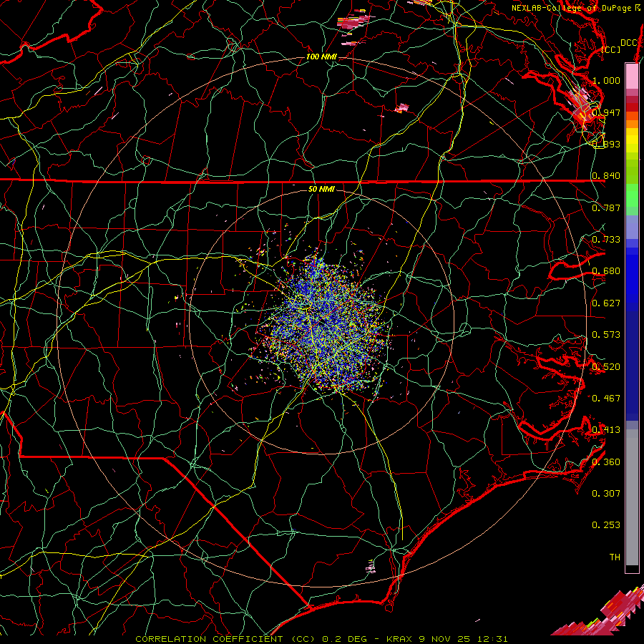Screen dimensions: 644x644
Task: Click the 1.000 value on the color scale
Action: (606, 80)
